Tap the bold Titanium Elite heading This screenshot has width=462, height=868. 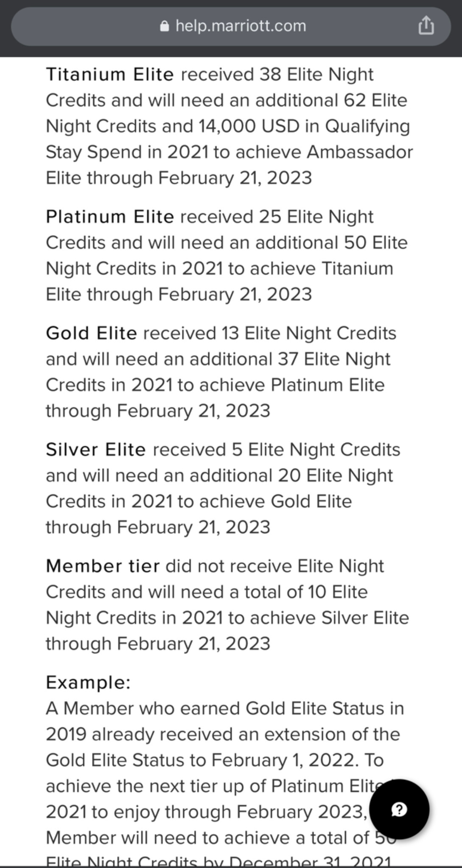110,75
